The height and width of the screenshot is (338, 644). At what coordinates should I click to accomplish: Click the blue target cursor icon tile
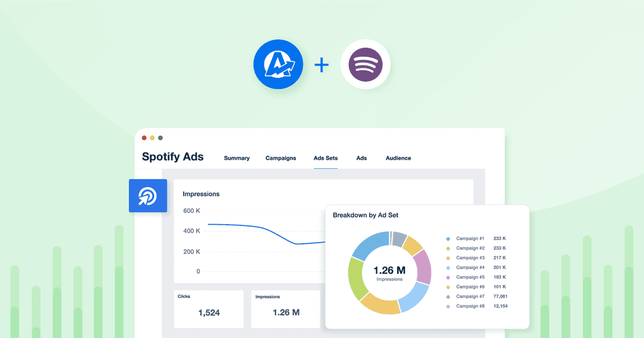click(x=148, y=196)
